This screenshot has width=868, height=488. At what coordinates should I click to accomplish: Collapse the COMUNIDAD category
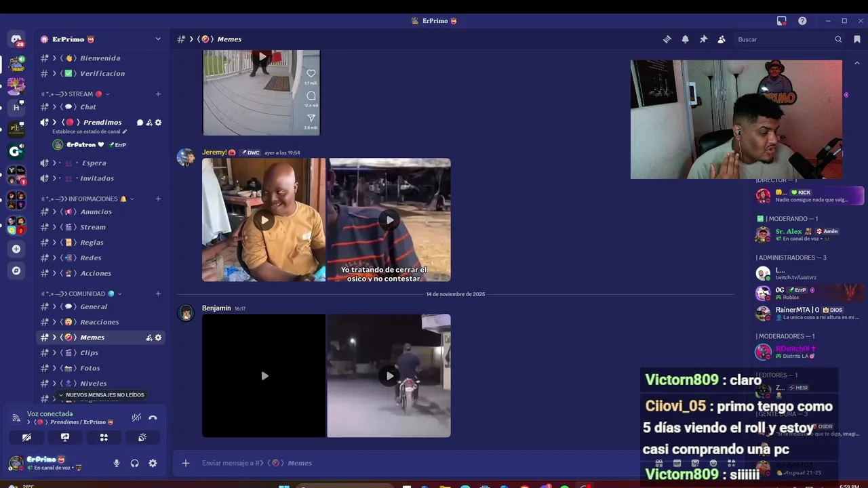pyautogui.click(x=81, y=293)
